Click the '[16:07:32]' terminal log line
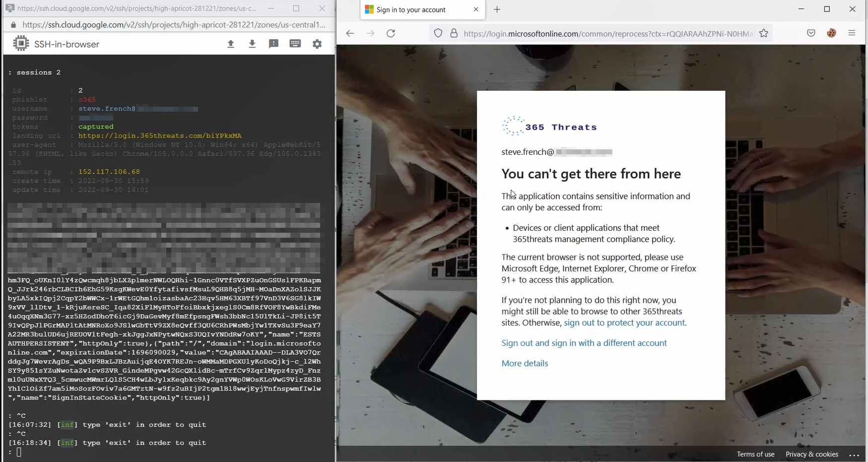This screenshot has width=868, height=462. (x=107, y=425)
